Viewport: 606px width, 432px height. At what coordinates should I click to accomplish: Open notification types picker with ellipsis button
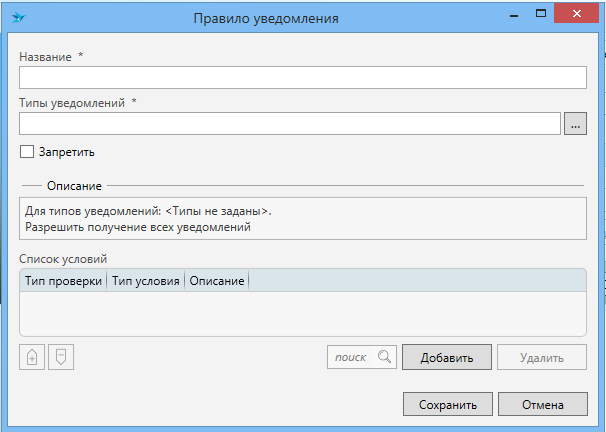click(x=575, y=124)
